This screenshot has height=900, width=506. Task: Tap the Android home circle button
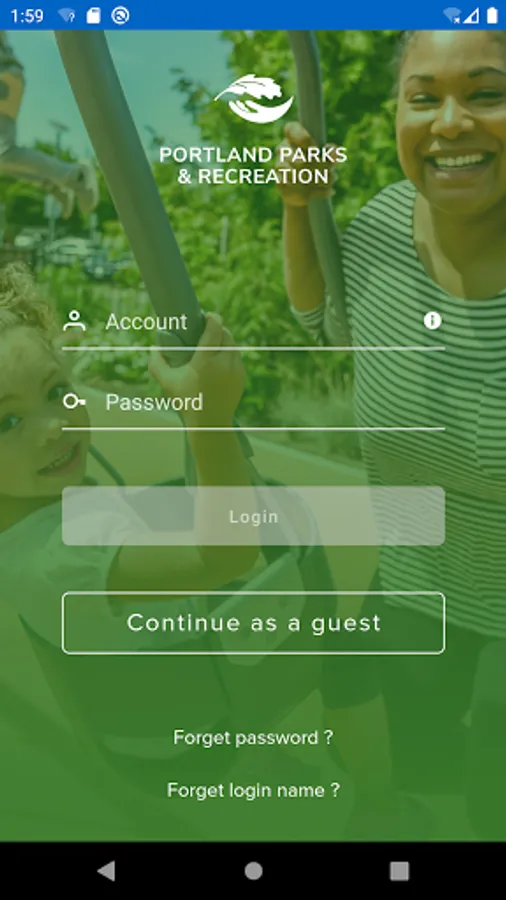coord(253,871)
